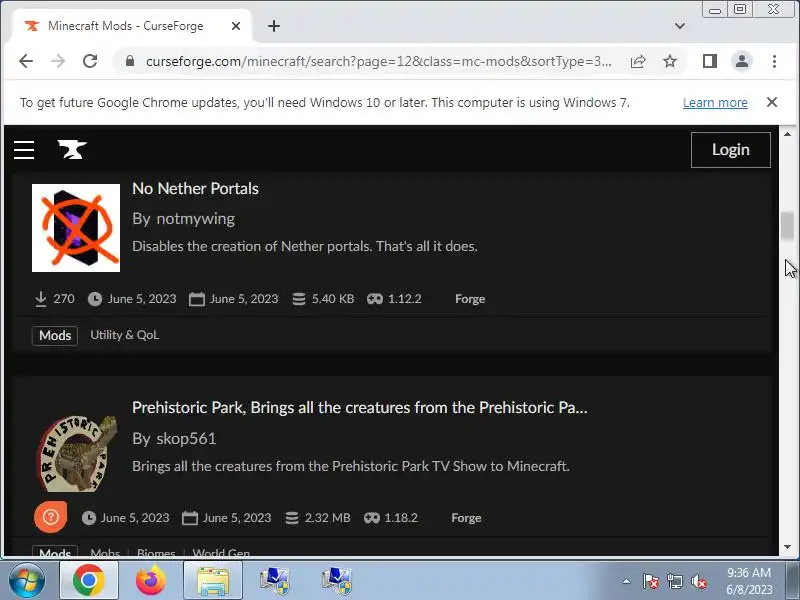Viewport: 800px width, 600px height.
Task: Bookmark this tab with the star
Action: click(x=670, y=61)
